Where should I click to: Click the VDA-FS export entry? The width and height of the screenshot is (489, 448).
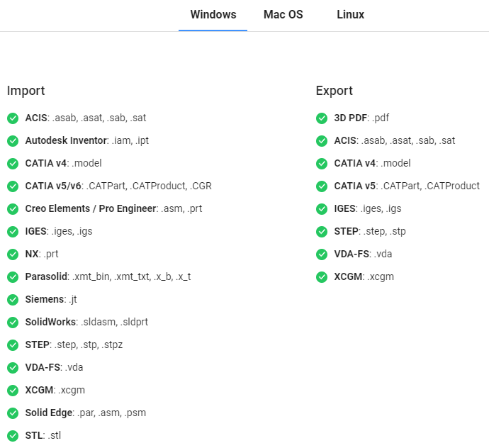pyautogui.click(x=363, y=254)
